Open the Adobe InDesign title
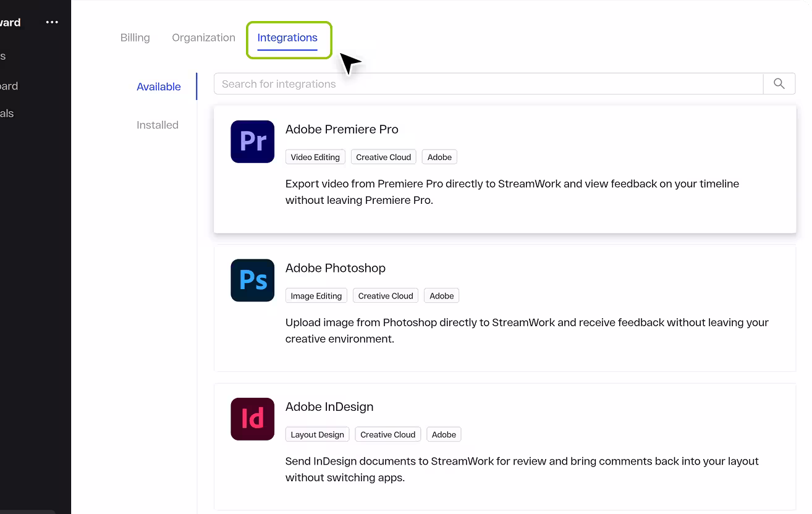This screenshot has height=514, width=812. [x=329, y=407]
